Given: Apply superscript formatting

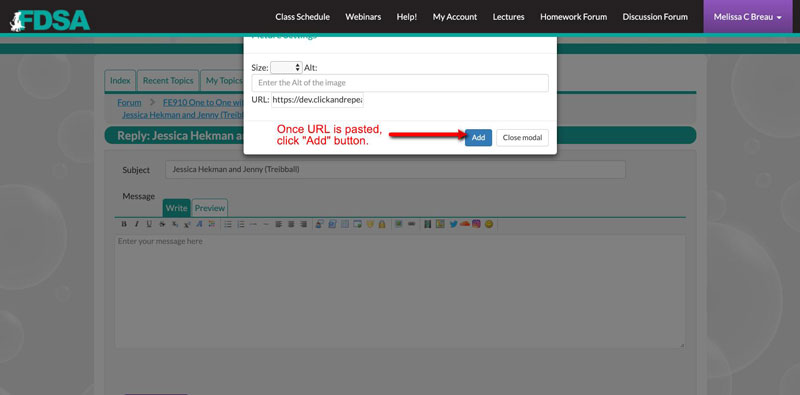Looking at the screenshot, I should (187, 224).
